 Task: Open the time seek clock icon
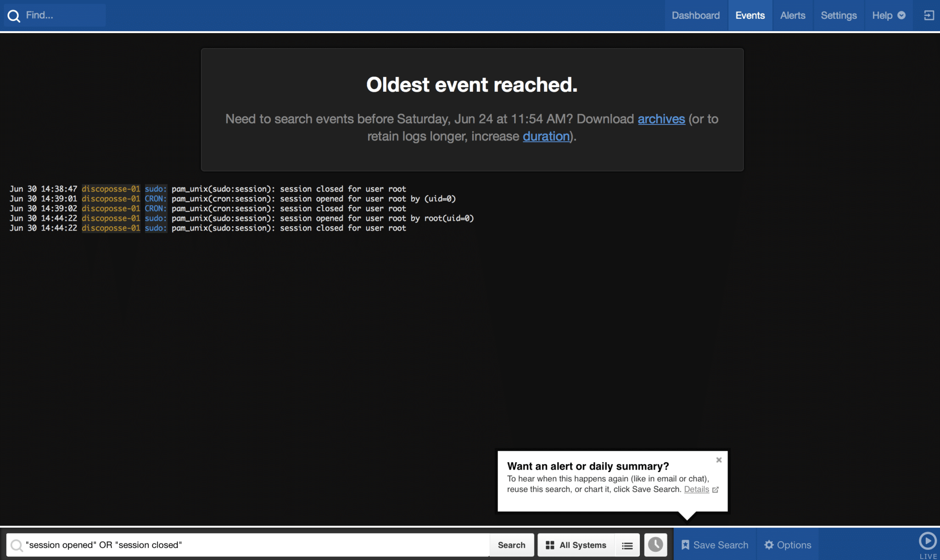point(655,545)
